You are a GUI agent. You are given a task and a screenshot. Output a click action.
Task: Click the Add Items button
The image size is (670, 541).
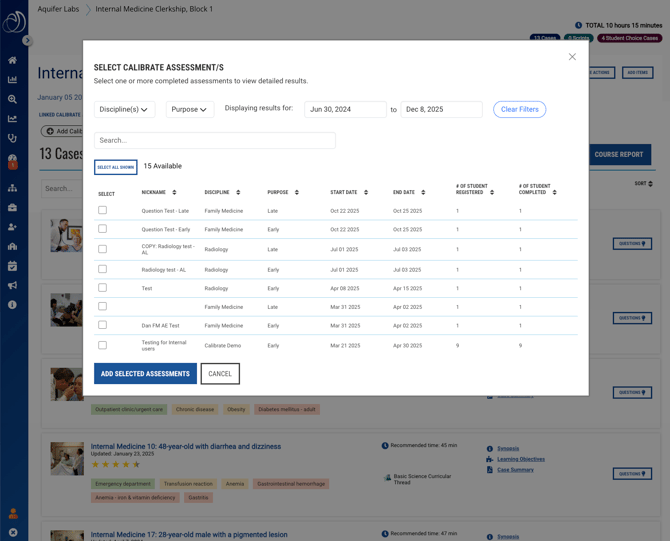pyautogui.click(x=638, y=73)
